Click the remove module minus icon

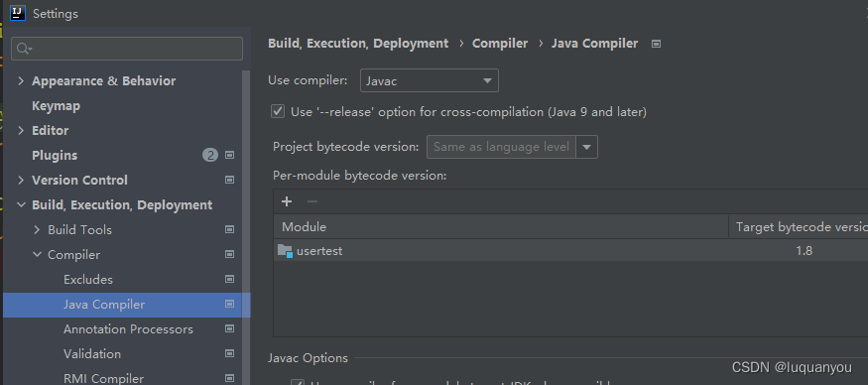coord(312,201)
